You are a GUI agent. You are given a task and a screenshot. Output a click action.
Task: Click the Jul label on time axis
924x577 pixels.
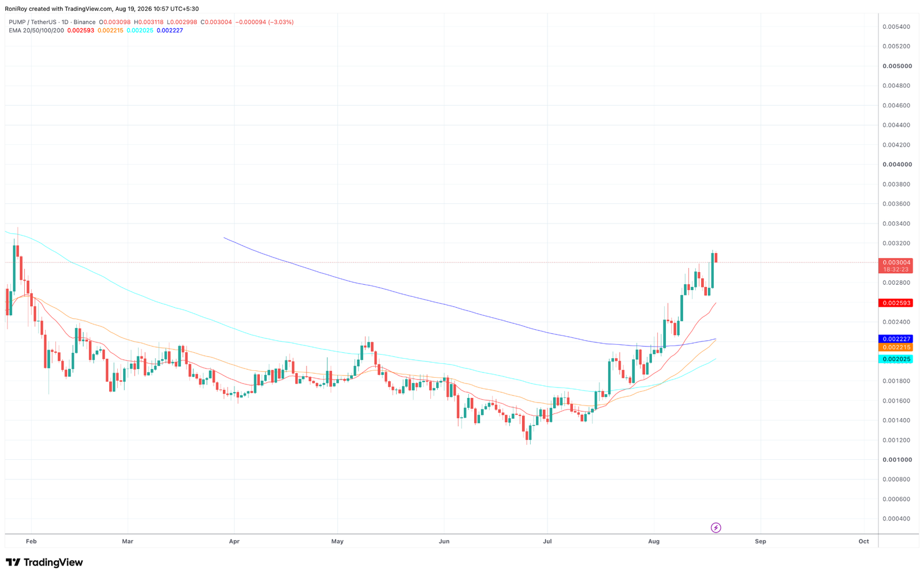547,541
